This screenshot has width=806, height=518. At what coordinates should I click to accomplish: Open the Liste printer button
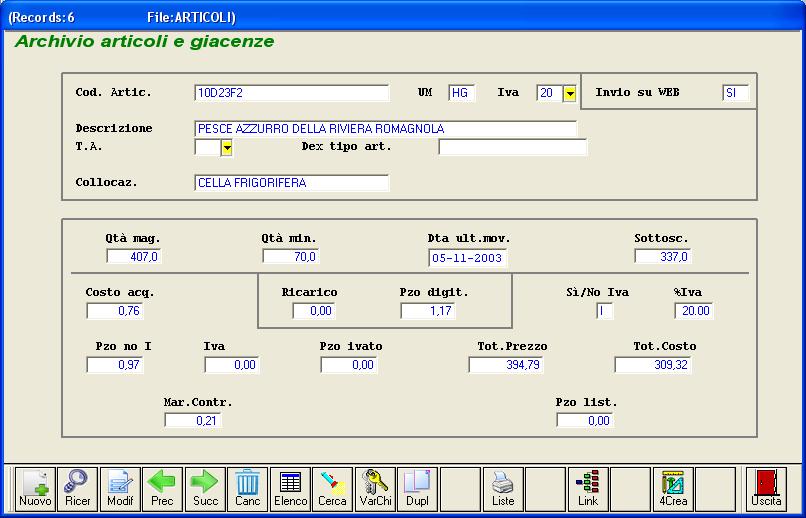click(503, 489)
